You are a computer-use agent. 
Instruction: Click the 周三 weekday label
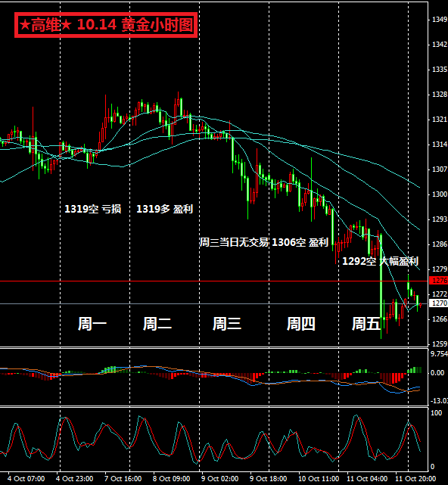[x=227, y=324]
